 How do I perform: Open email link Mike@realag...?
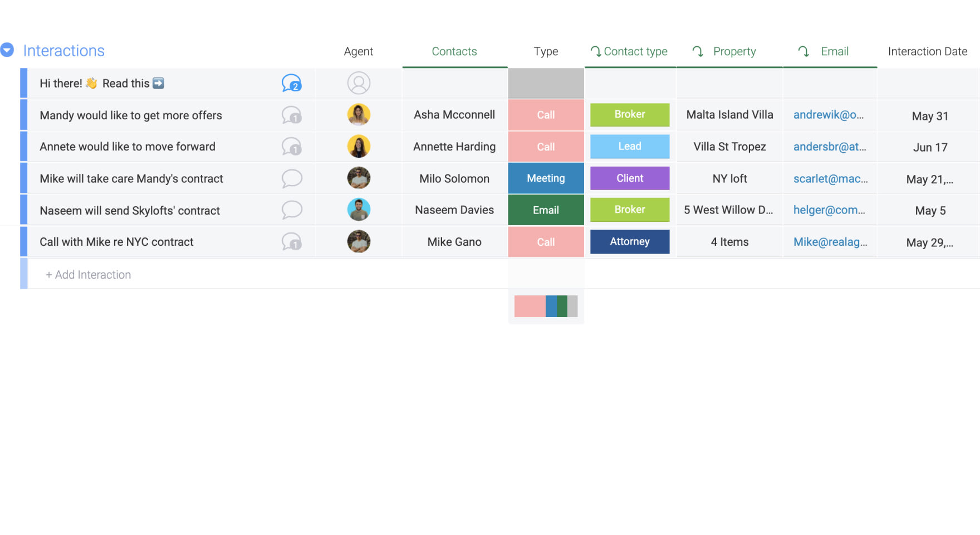(x=830, y=242)
